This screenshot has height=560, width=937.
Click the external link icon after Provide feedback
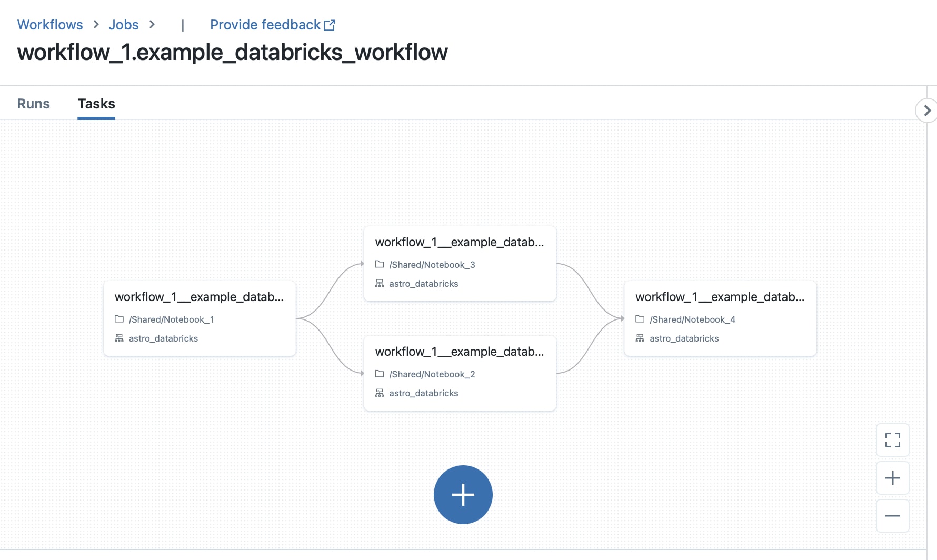pyautogui.click(x=331, y=24)
